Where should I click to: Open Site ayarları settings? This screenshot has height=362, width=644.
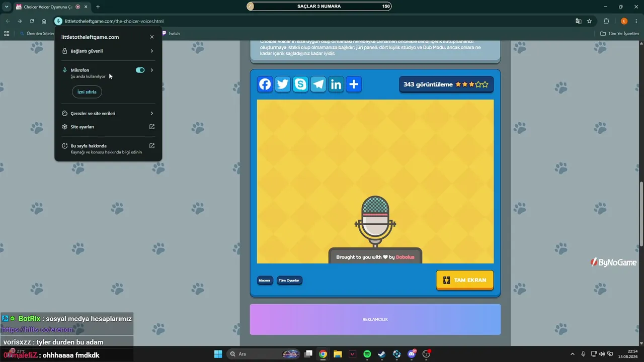[108, 127]
